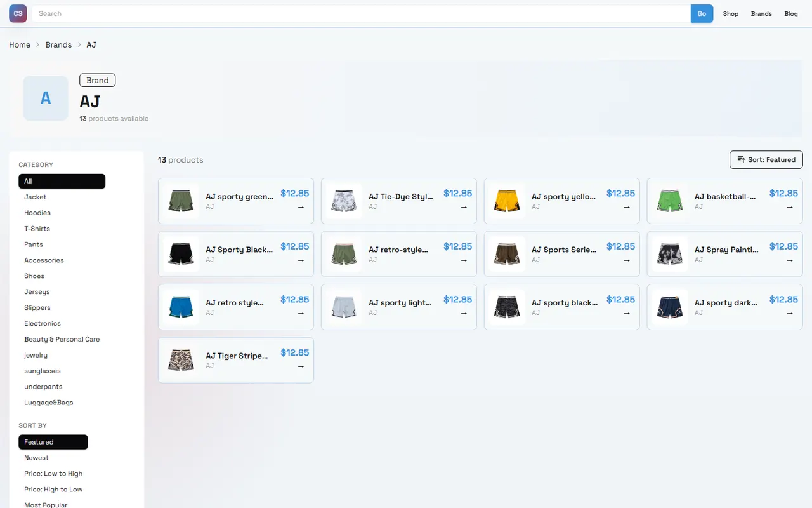Open the AJ sporty green shorts thumbnail
Screen dimensions: 812x508
181,201
